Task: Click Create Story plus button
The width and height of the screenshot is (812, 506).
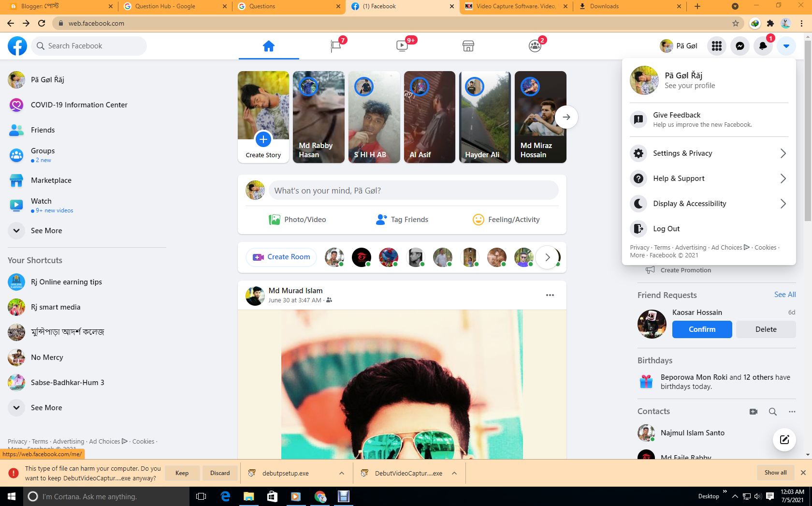Action: click(x=263, y=139)
